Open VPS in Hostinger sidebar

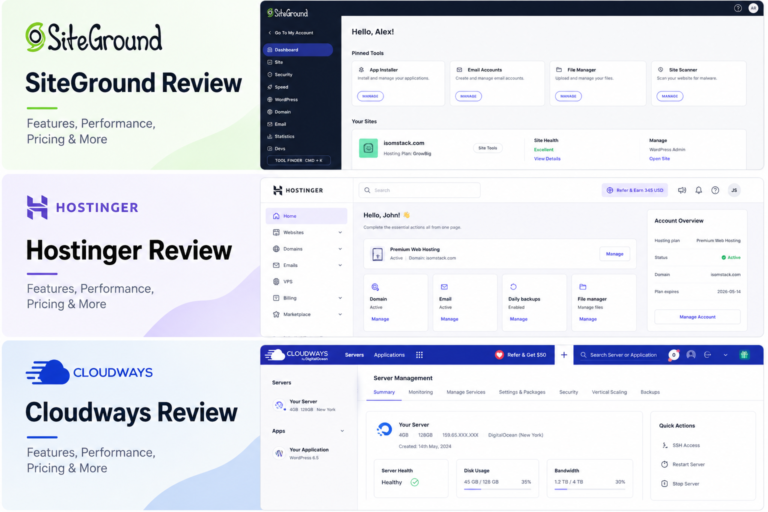283,282
